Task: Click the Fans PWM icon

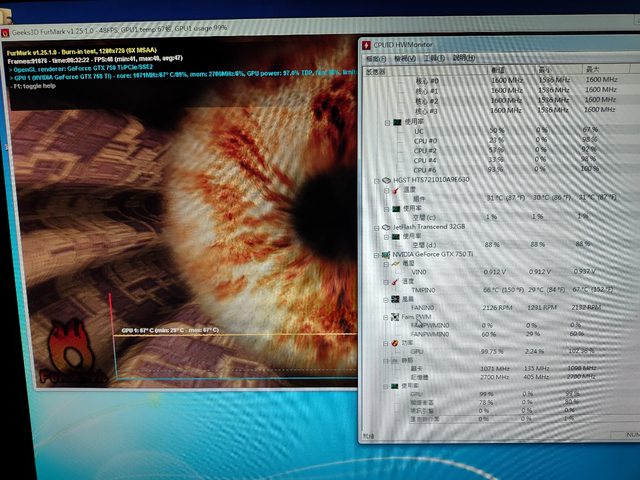Action: [396, 316]
